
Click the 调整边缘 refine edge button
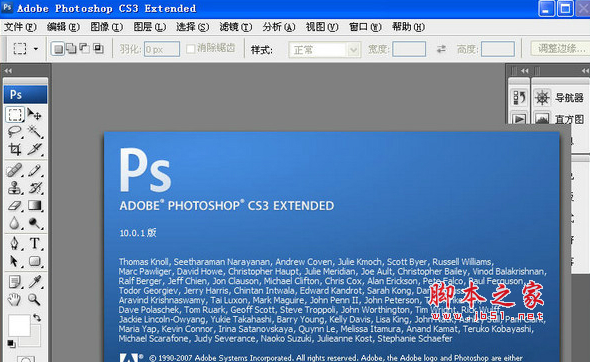click(561, 49)
